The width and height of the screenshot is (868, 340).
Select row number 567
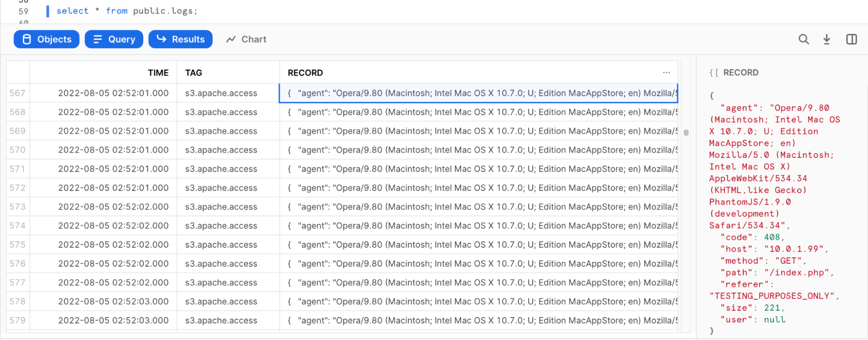(17, 93)
